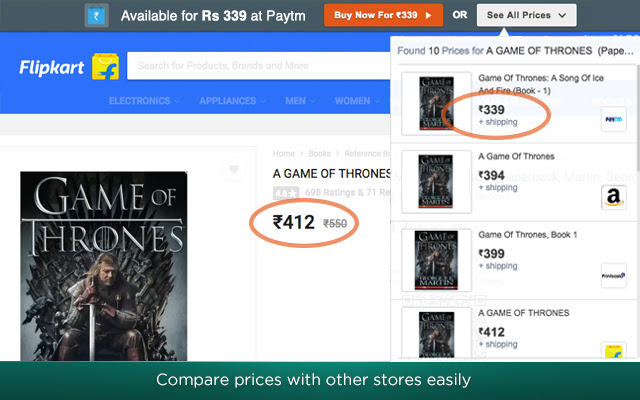This screenshot has height=400, width=640.
Task: Expand the See All Prices dropdown
Action: 527,15
